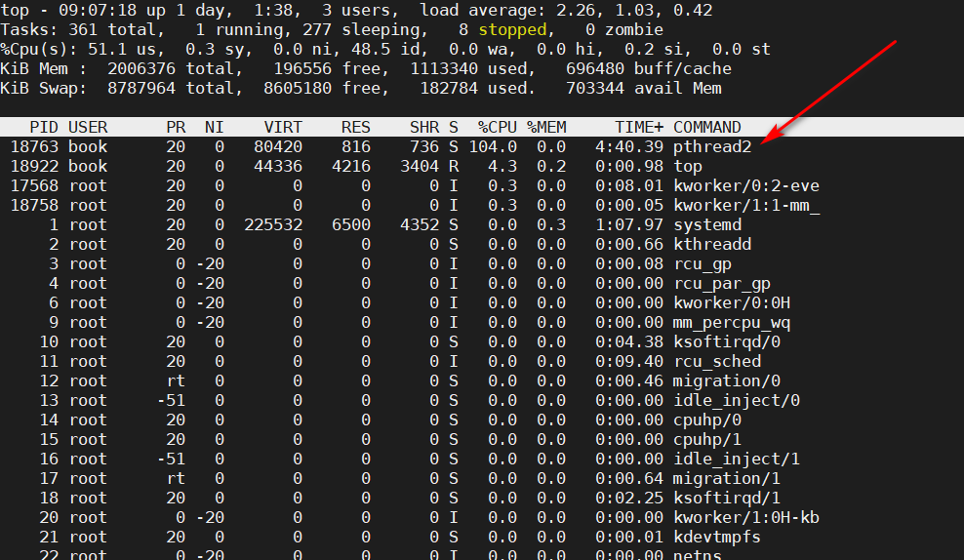Click the rcu_gp command entry

[703, 264]
